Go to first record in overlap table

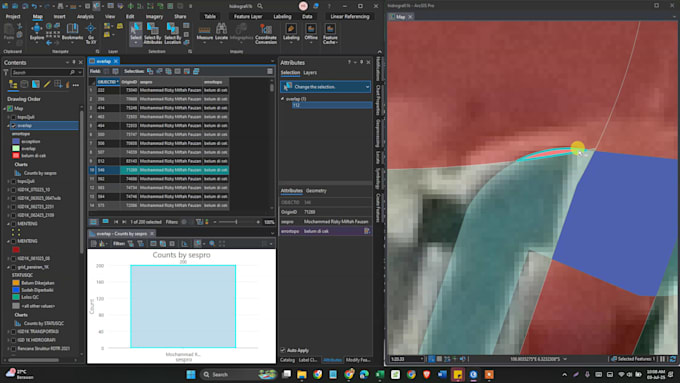(116, 222)
